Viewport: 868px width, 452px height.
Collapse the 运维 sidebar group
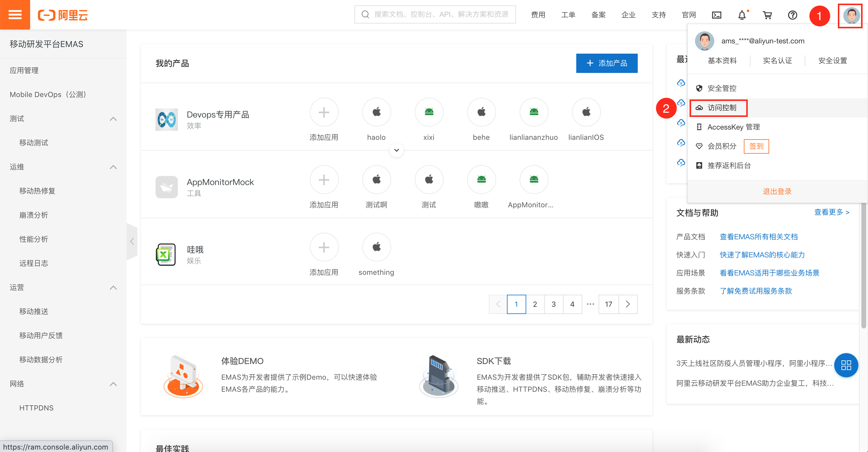point(113,167)
